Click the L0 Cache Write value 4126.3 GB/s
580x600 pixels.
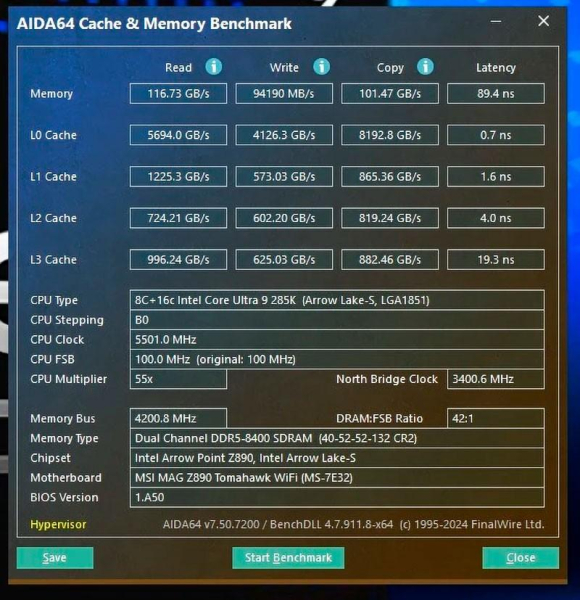pos(284,135)
